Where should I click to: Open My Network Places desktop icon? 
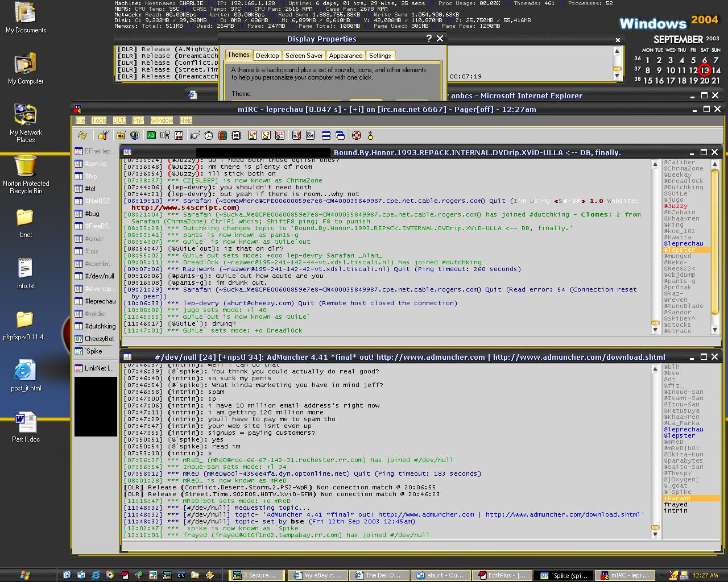click(26, 123)
